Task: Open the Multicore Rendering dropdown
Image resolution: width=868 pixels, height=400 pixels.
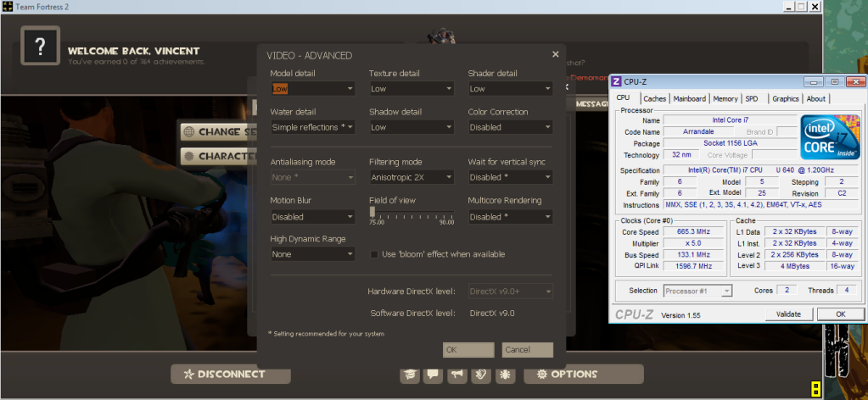Action: (511, 217)
